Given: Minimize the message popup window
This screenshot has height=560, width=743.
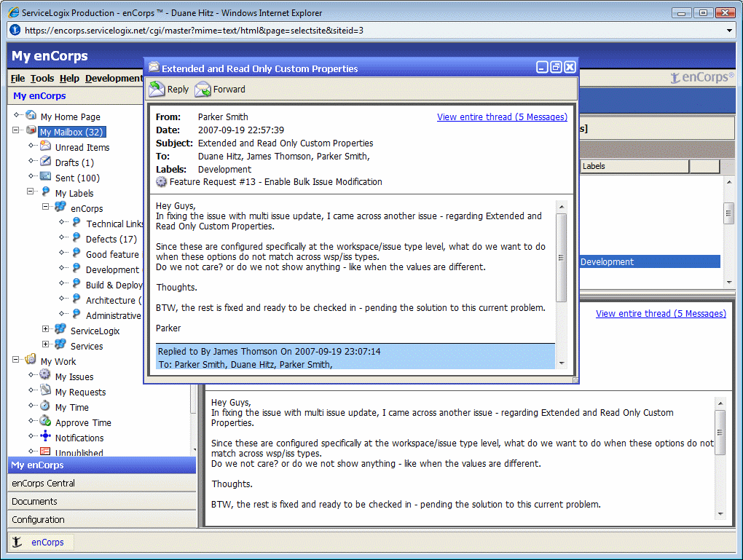Looking at the screenshot, I should pos(542,67).
